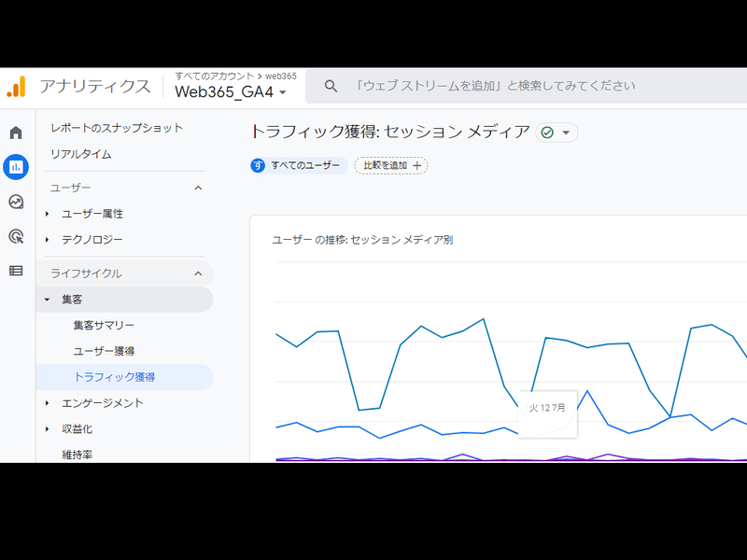
Task: Click the green check status icon
Action: pos(547,133)
